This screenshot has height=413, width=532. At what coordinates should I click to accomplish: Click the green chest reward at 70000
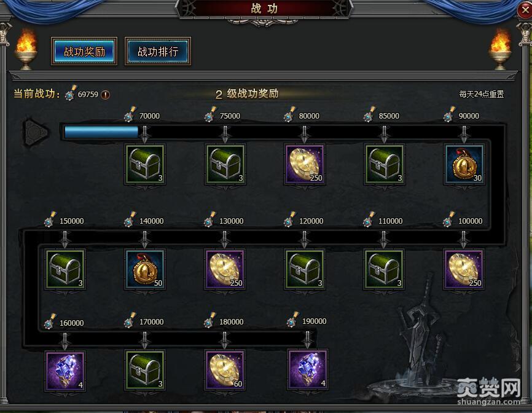click(145, 164)
